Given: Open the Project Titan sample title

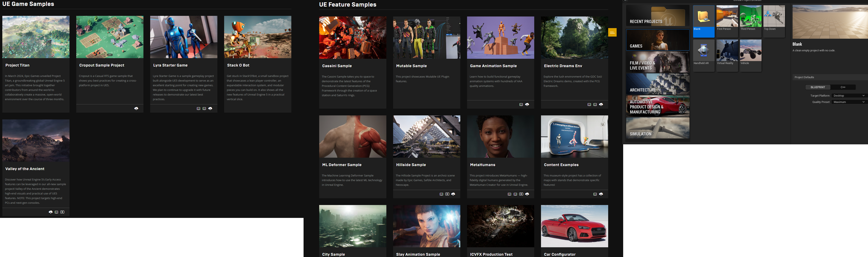Looking at the screenshot, I should [x=18, y=66].
